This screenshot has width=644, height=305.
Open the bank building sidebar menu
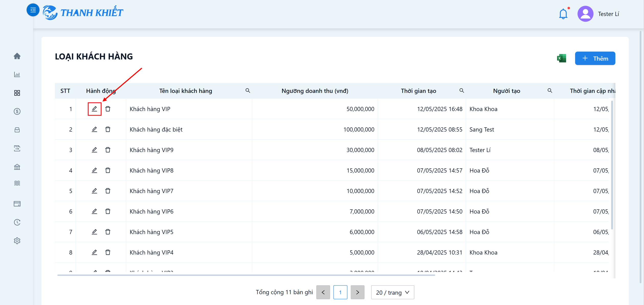pyautogui.click(x=17, y=167)
